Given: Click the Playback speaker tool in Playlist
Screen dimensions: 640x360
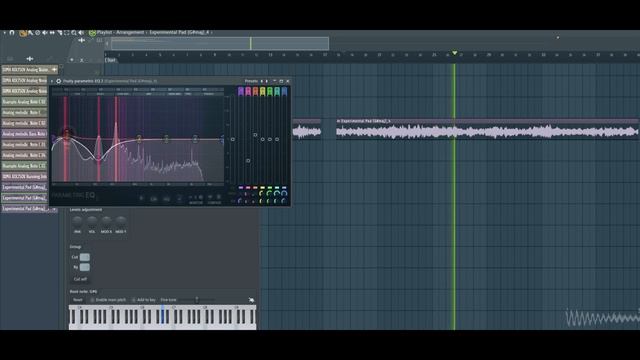Looking at the screenshot, I should pos(81,33).
